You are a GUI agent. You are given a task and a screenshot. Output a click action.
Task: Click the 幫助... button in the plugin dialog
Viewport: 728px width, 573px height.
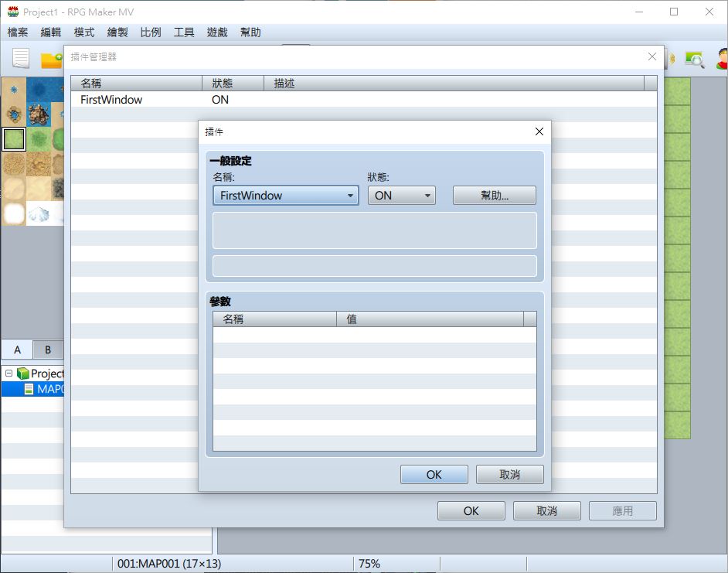[x=495, y=195]
